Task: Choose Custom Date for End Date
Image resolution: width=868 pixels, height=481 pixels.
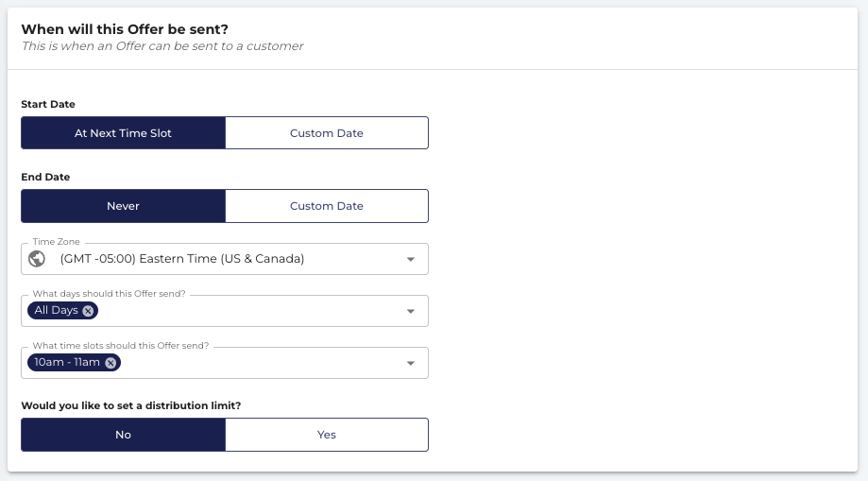Action: (327, 206)
